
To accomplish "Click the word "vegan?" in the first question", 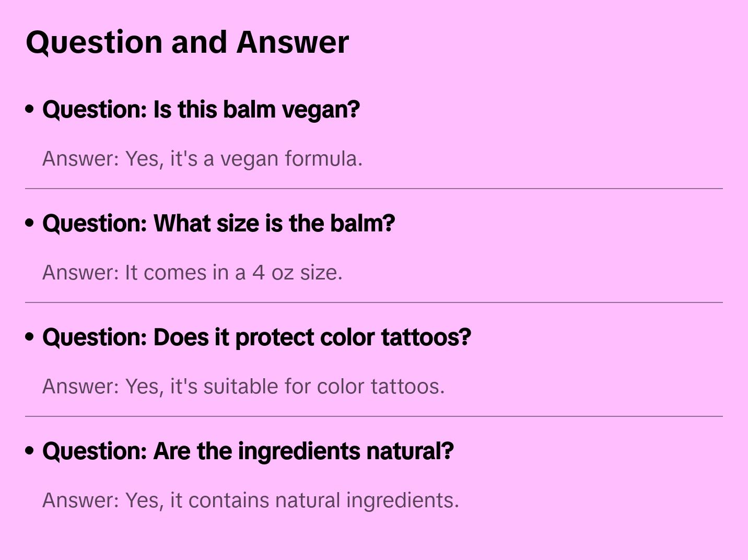I will pyautogui.click(x=321, y=110).
